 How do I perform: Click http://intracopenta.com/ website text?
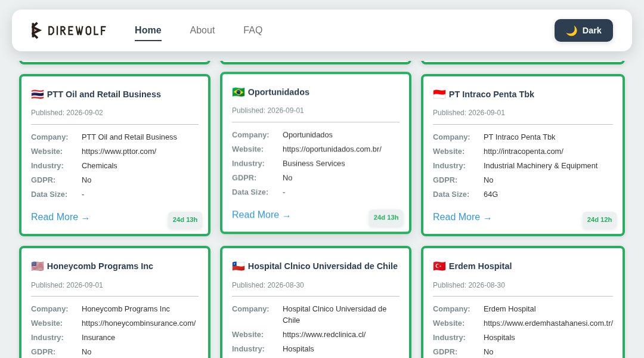tap(524, 152)
